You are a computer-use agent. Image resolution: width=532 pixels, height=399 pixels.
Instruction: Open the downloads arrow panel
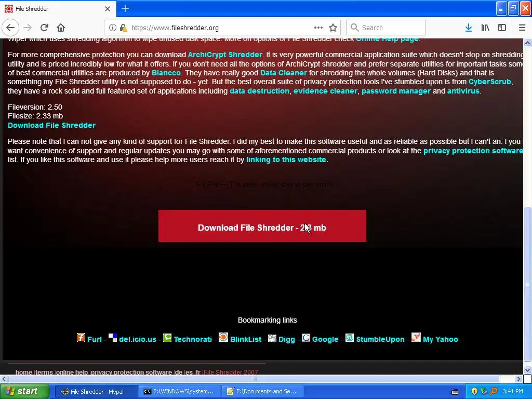click(x=469, y=28)
